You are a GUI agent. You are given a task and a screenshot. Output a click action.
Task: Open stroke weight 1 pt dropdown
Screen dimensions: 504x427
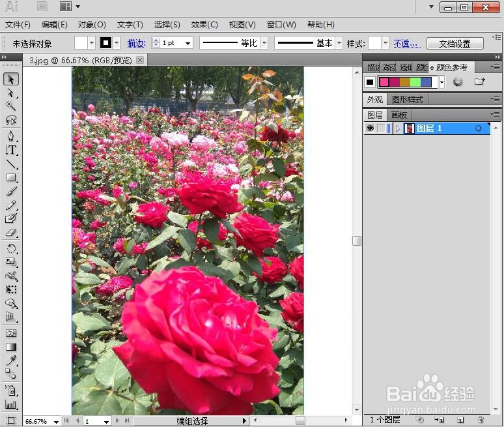tap(188, 43)
